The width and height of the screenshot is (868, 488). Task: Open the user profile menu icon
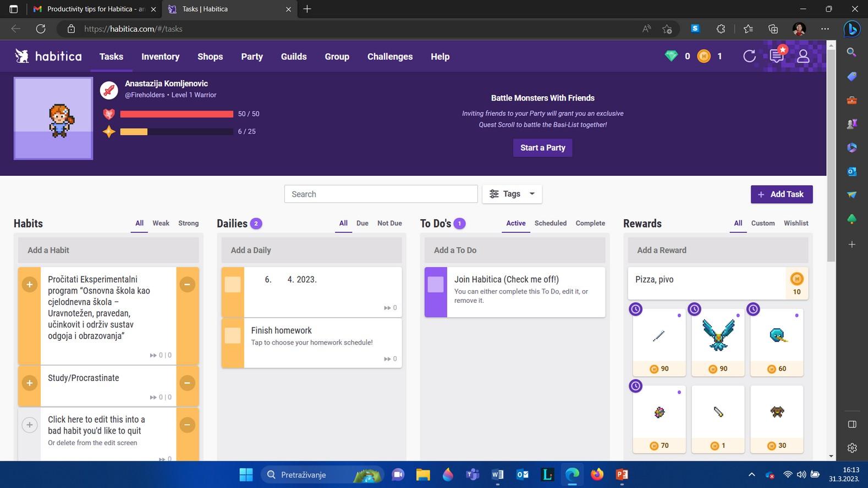click(x=803, y=56)
